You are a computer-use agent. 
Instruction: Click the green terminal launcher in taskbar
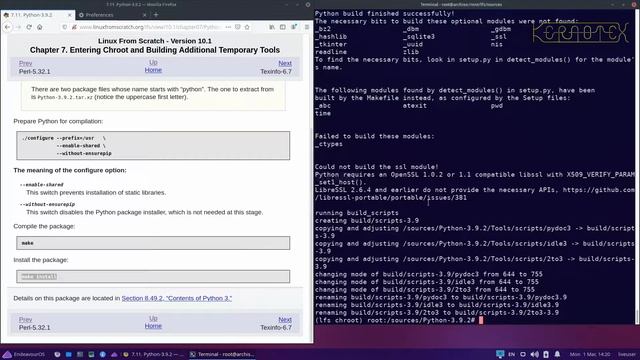[91, 354]
